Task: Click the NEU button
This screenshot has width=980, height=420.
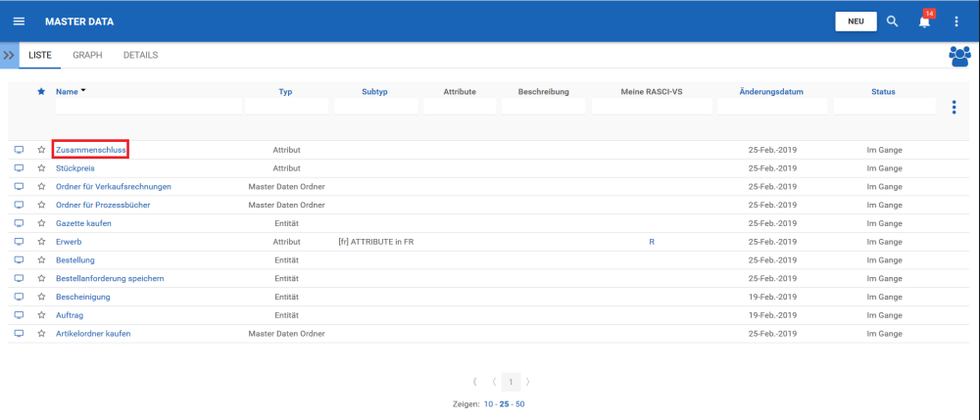Action: click(x=856, y=22)
